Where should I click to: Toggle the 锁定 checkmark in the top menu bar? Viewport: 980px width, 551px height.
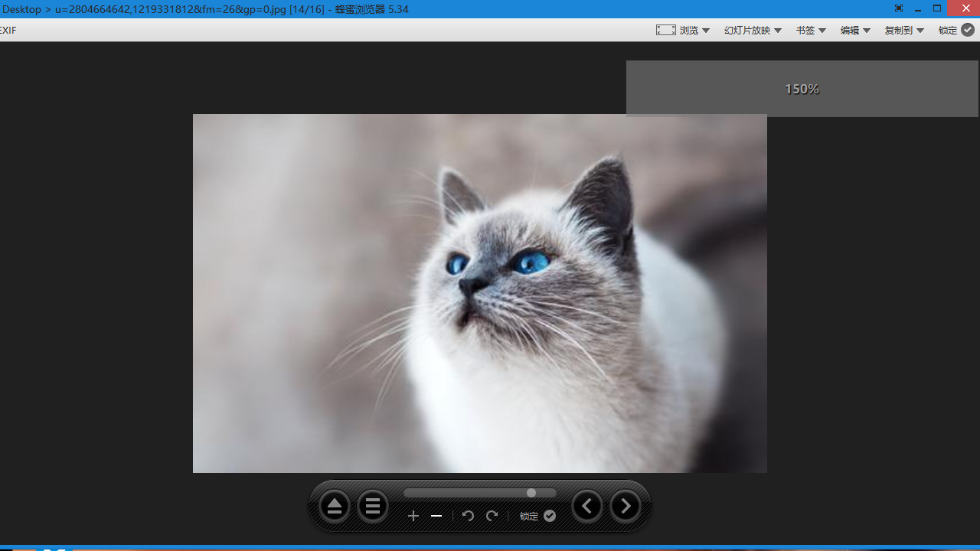tap(968, 30)
